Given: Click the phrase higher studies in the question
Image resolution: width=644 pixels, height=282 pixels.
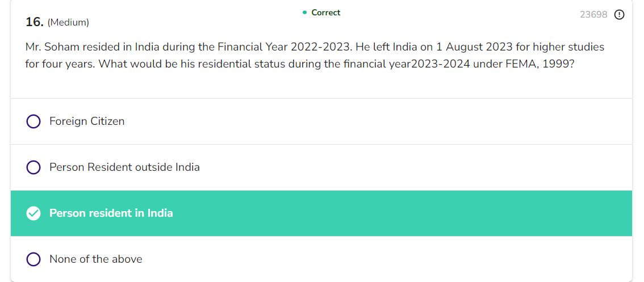Looking at the screenshot, I should pyautogui.click(x=568, y=47).
